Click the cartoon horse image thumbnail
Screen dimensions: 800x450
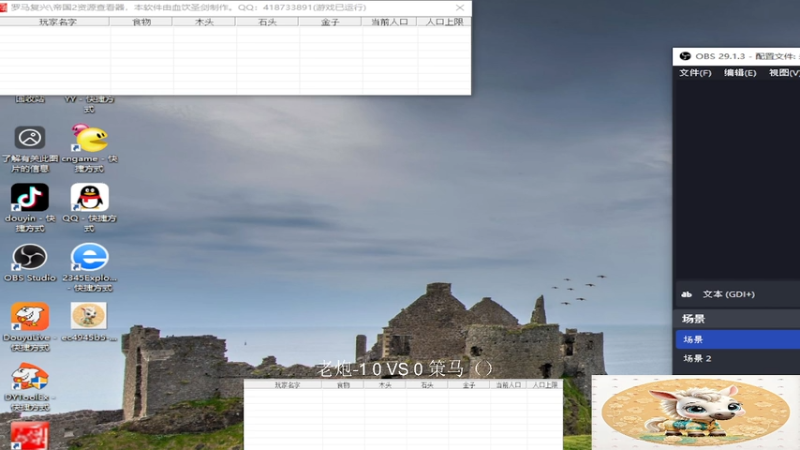tap(696, 413)
